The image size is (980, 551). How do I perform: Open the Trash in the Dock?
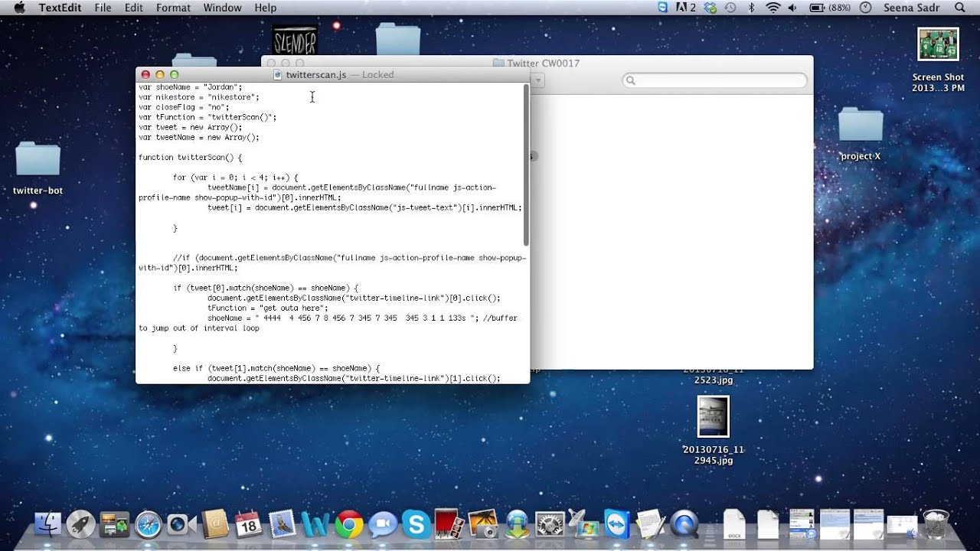click(936, 524)
